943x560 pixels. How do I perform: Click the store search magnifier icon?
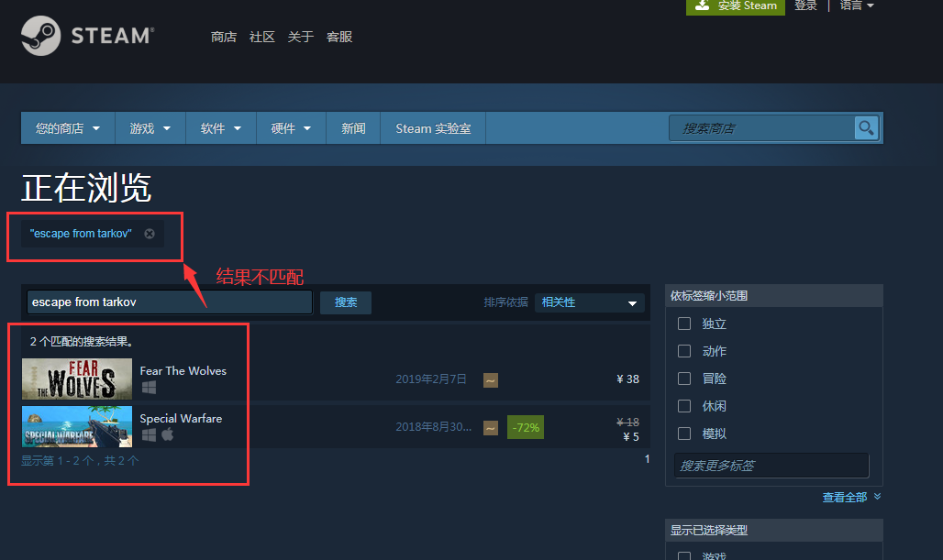866,128
